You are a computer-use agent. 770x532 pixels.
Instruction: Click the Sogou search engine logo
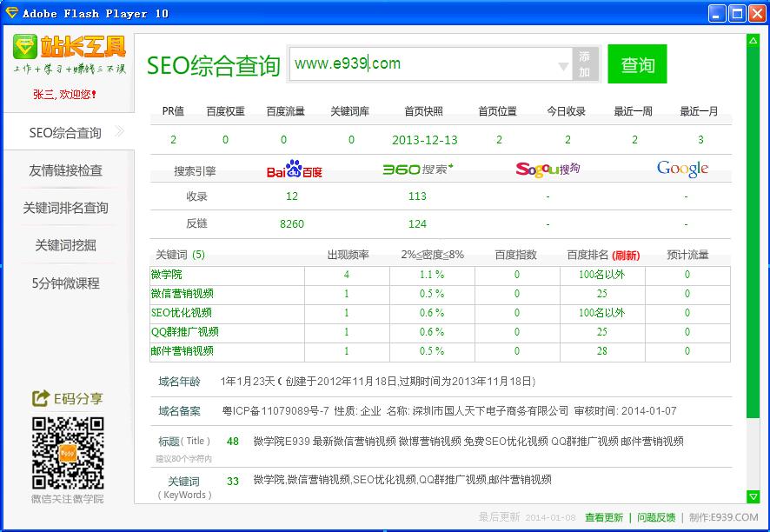[x=548, y=169]
